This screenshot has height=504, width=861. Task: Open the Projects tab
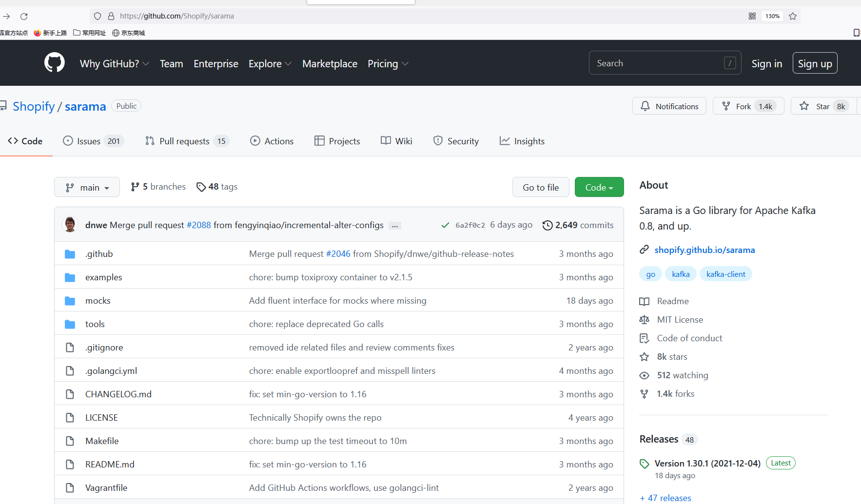(x=337, y=141)
